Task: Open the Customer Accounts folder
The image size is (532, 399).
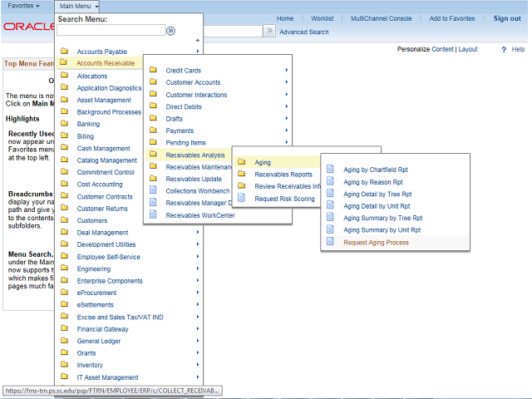Action: (x=193, y=82)
